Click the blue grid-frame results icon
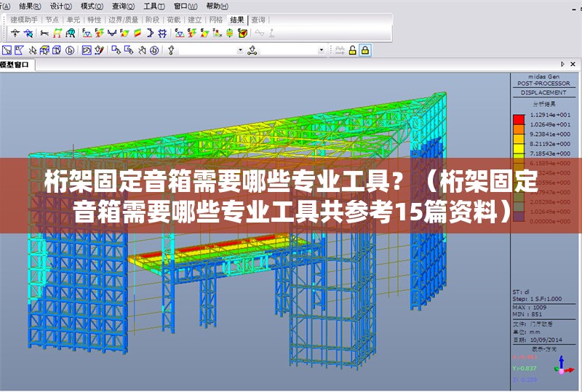 (162, 33)
